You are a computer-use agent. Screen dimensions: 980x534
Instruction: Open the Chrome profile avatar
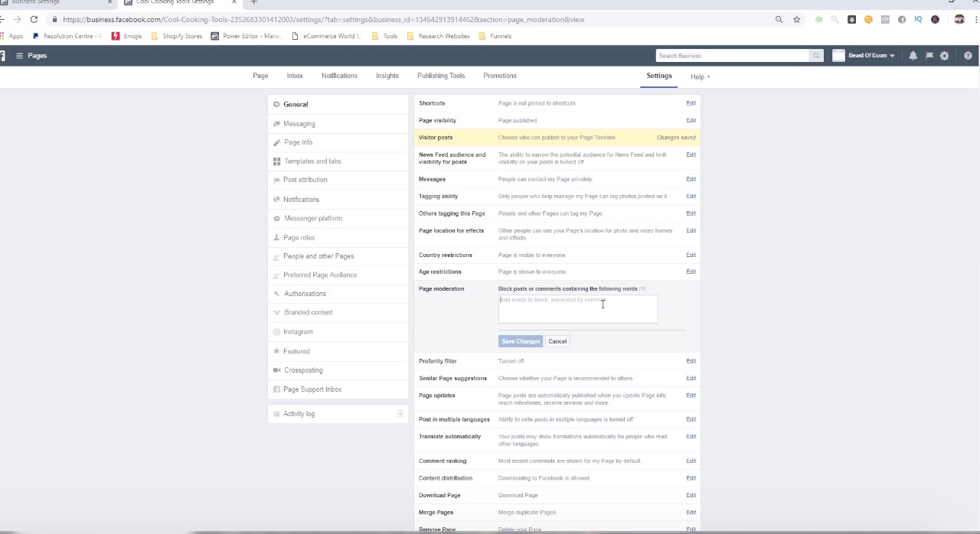pyautogui.click(x=959, y=19)
